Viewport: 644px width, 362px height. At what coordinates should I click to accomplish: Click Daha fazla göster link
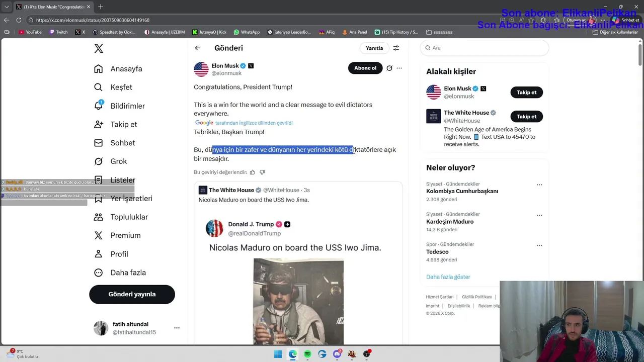point(448,277)
